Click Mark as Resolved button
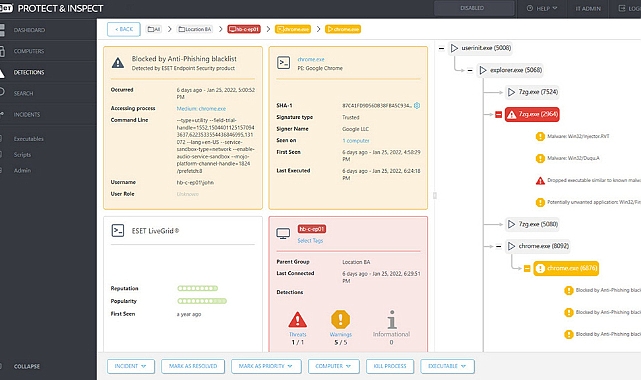 [193, 366]
